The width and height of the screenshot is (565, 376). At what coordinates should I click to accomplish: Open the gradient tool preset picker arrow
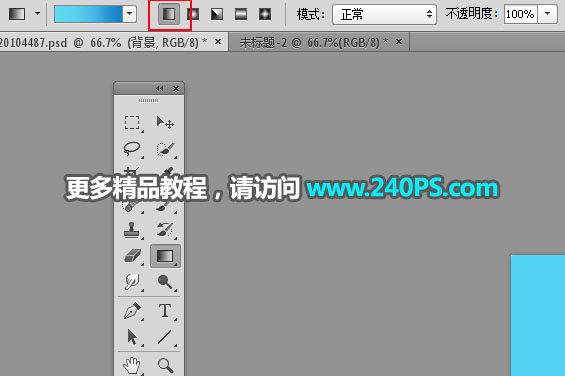(37, 14)
